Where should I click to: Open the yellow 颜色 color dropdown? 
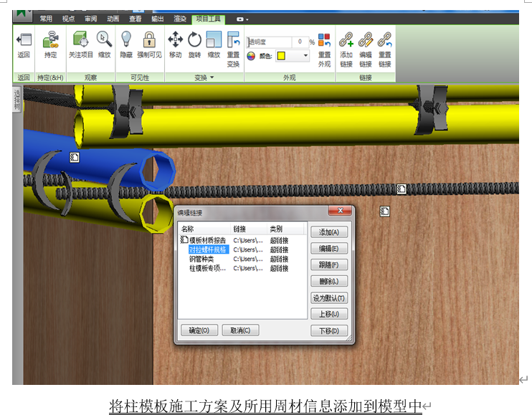click(293, 56)
